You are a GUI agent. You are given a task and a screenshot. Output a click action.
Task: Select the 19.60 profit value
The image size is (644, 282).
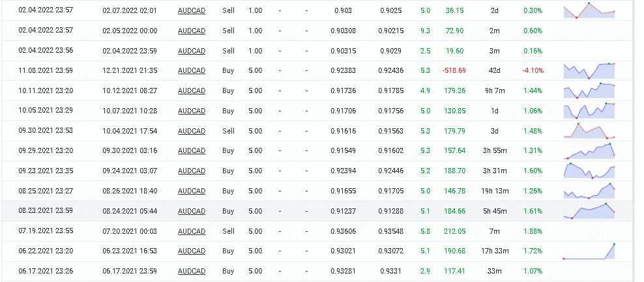tap(455, 51)
